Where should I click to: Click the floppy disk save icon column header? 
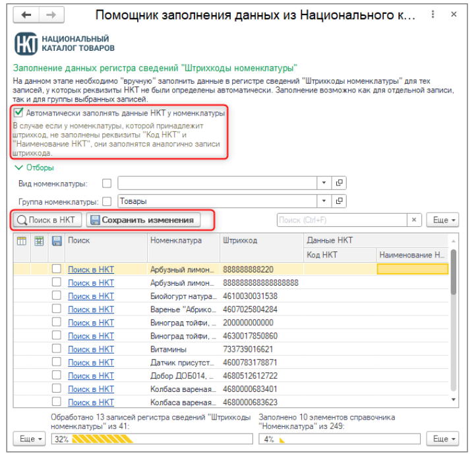57,241
